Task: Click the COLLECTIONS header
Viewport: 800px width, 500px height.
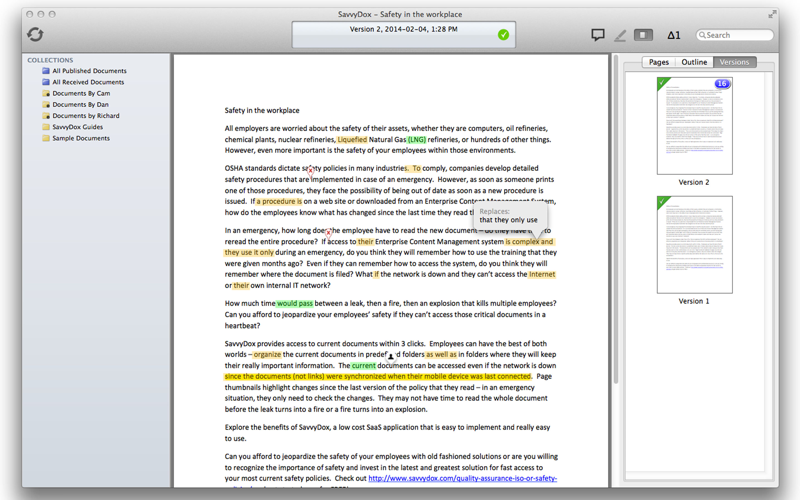Action: [50, 60]
